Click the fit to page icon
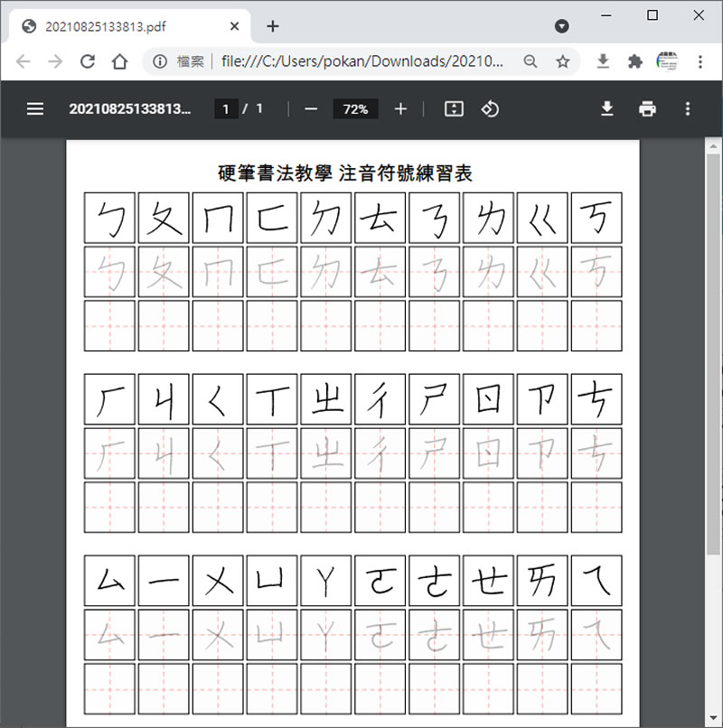This screenshot has height=728, width=723. click(454, 109)
